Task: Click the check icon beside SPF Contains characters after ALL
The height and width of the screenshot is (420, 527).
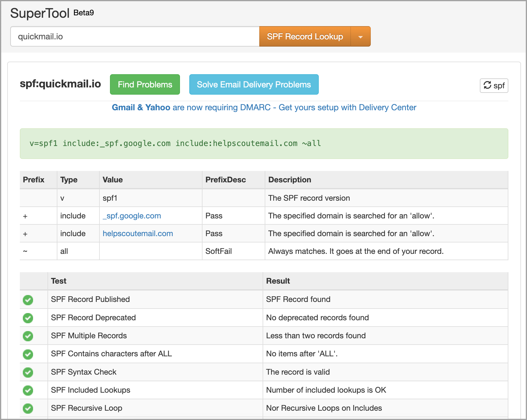Action: coord(28,354)
